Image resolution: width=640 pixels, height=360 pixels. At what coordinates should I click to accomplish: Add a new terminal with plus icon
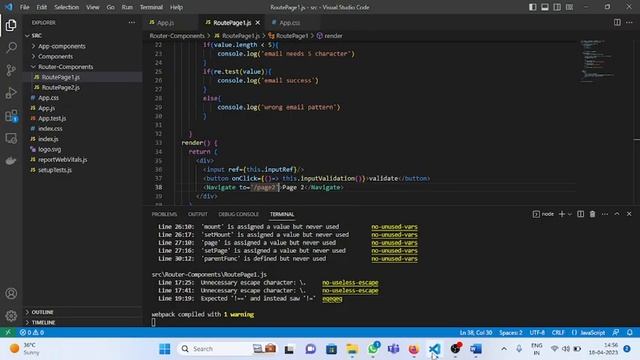[562, 214]
